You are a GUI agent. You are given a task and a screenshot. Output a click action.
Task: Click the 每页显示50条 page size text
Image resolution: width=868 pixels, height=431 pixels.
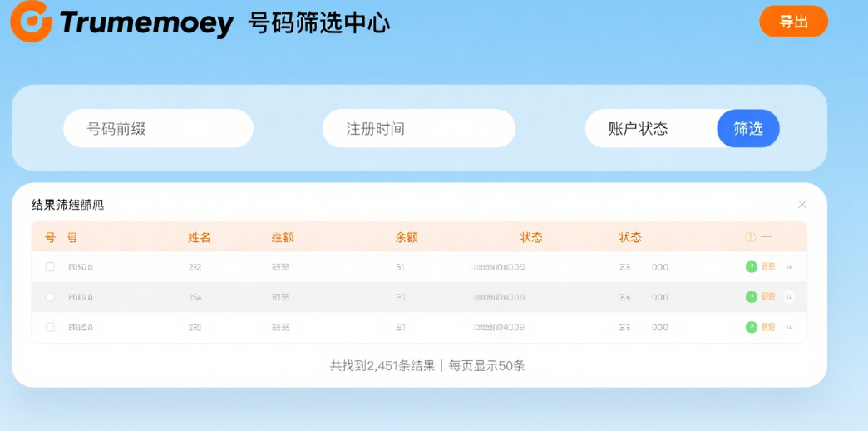486,365
